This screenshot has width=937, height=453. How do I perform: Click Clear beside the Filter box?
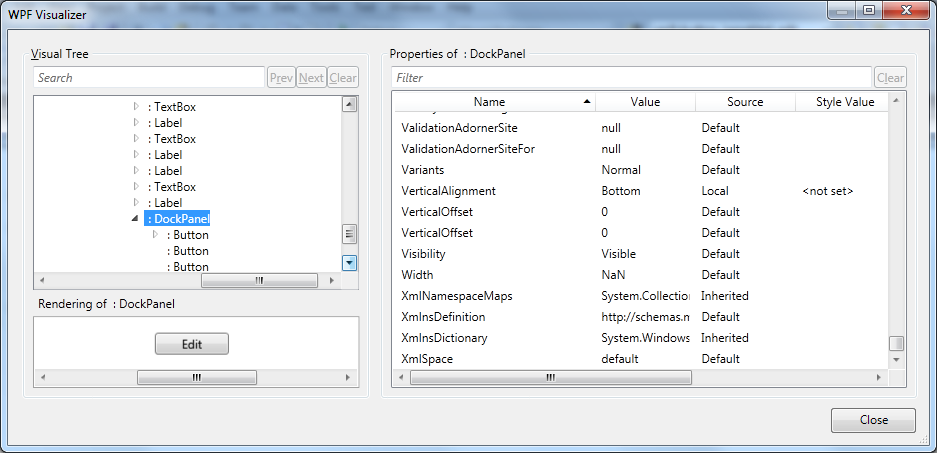[x=890, y=78]
